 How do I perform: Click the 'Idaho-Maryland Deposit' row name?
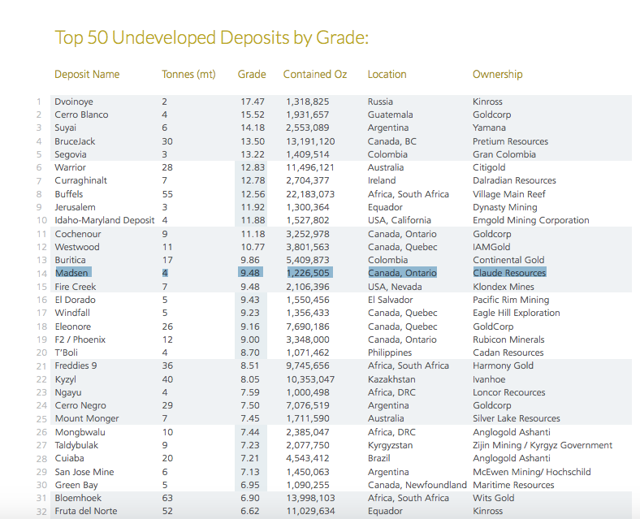105,220
